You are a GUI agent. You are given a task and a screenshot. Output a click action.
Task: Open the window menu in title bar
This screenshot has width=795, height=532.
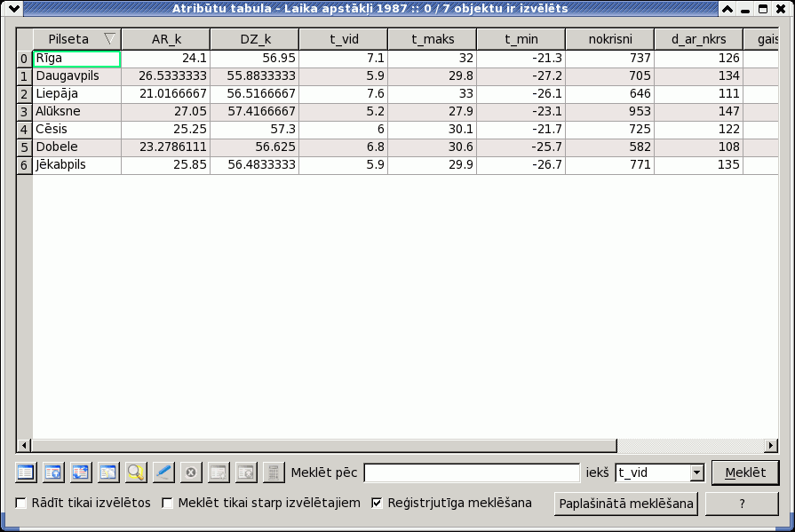coord(14,8)
